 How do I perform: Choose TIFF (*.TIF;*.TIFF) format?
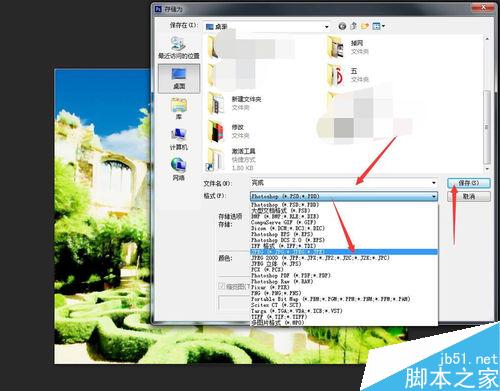[x=344, y=317]
